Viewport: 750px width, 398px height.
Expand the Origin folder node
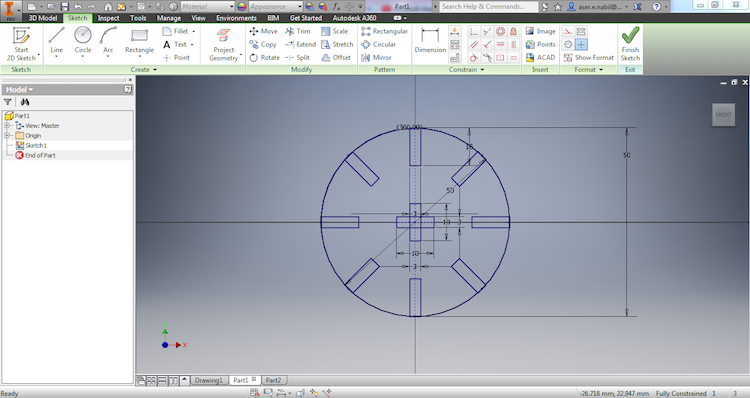coord(7,135)
